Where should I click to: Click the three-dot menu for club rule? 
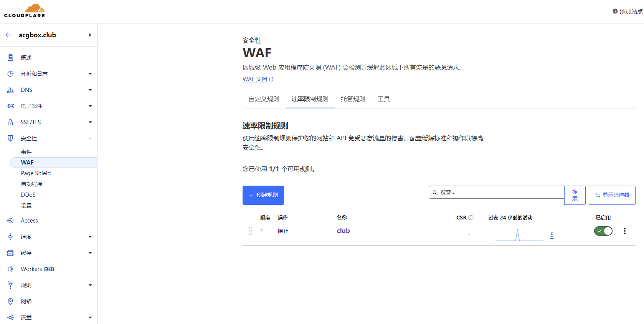tap(624, 231)
